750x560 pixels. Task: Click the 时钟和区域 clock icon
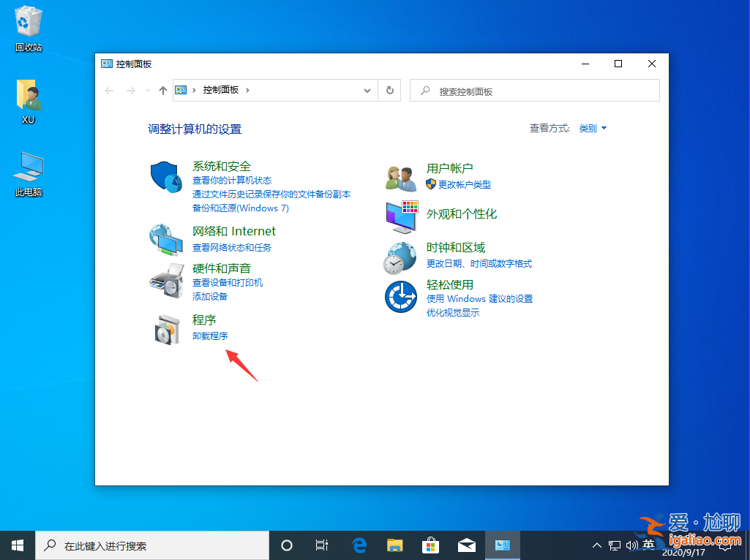(x=400, y=257)
